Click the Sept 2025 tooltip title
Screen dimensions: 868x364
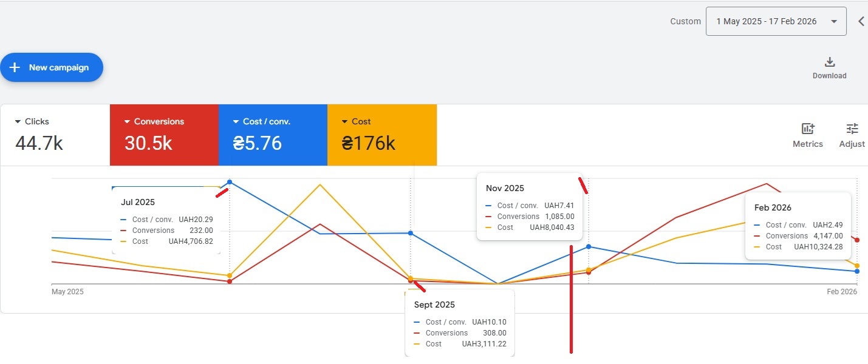point(434,305)
